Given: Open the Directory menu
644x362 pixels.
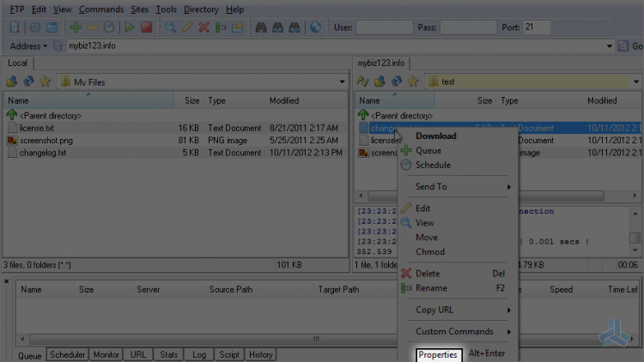Looking at the screenshot, I should pos(201,9).
